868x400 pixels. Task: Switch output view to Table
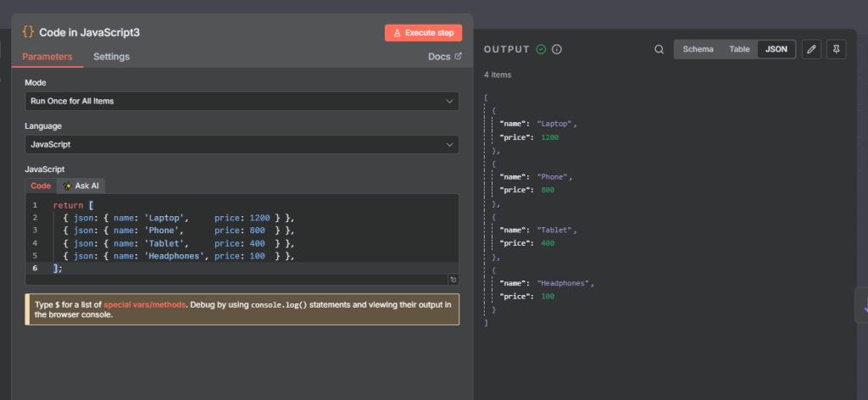(x=739, y=49)
